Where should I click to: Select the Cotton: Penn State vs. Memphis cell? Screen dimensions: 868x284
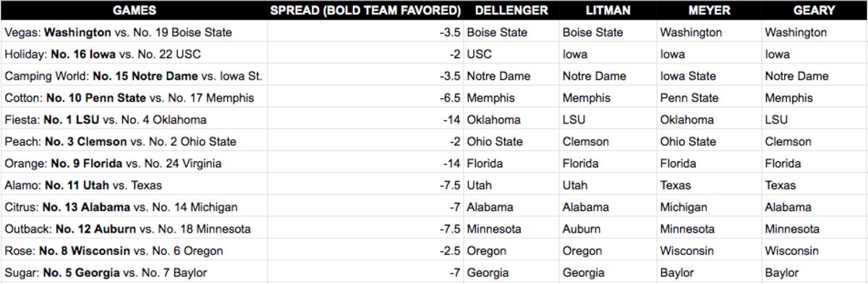[135, 98]
